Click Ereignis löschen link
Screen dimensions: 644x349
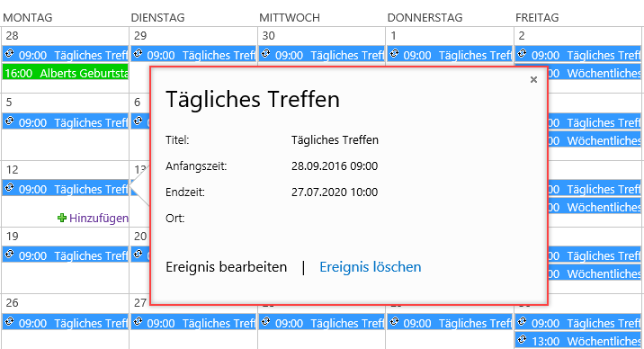[371, 267]
